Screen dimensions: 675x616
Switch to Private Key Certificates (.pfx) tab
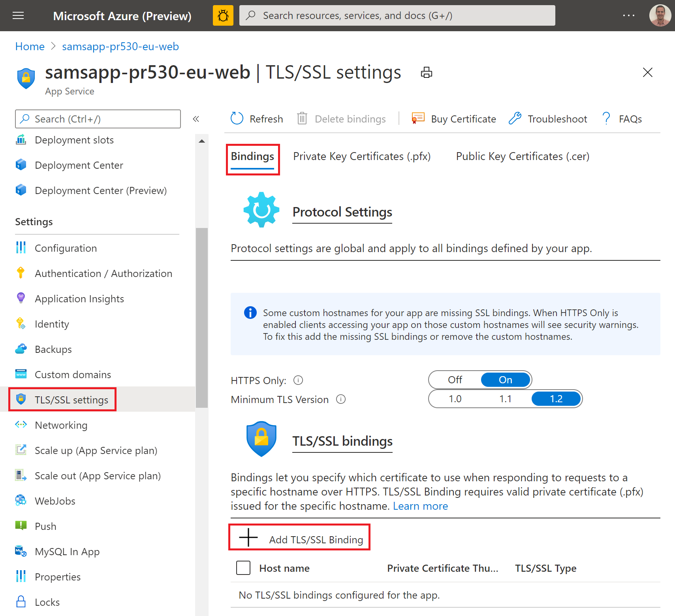(361, 156)
